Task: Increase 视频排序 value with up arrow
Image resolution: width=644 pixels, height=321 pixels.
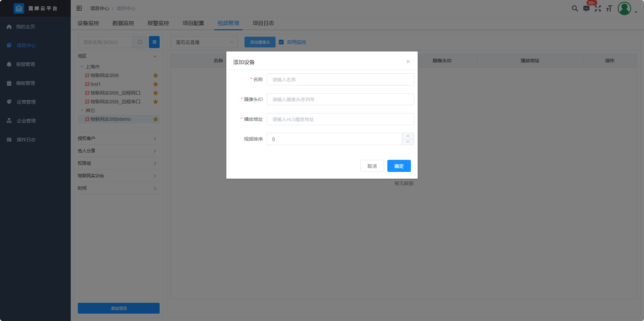Action: pyautogui.click(x=408, y=136)
